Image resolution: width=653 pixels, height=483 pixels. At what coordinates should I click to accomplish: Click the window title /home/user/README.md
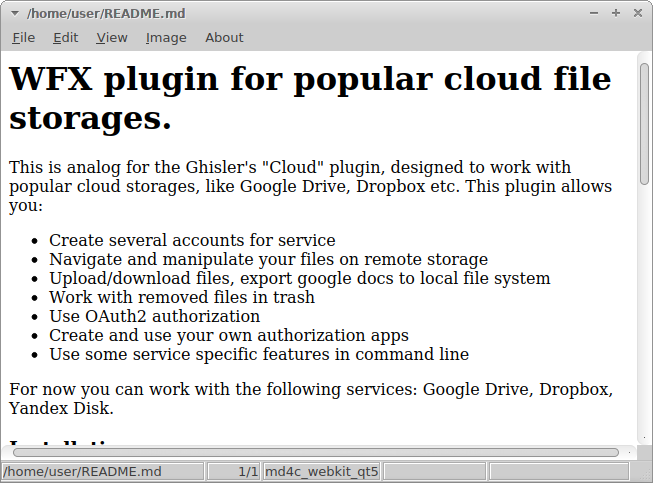(106, 13)
